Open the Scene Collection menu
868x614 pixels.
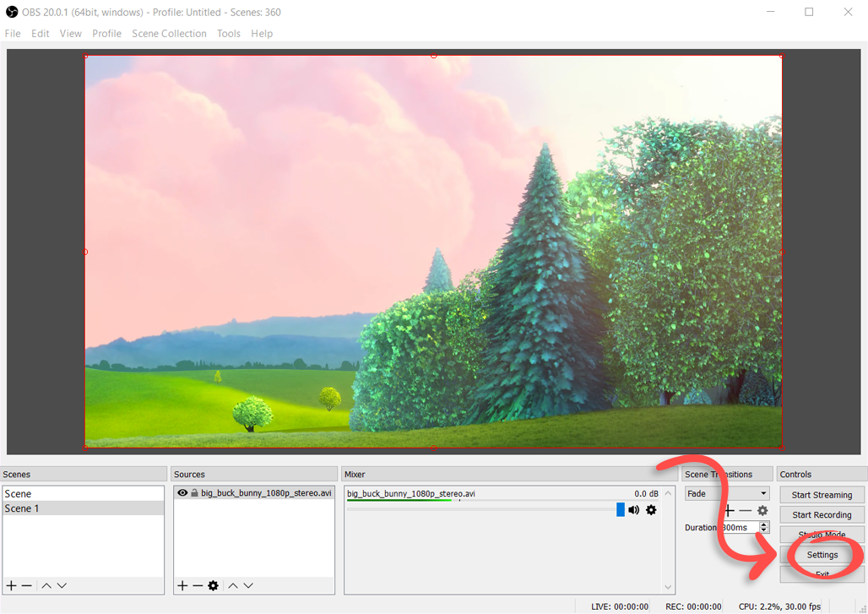point(170,34)
